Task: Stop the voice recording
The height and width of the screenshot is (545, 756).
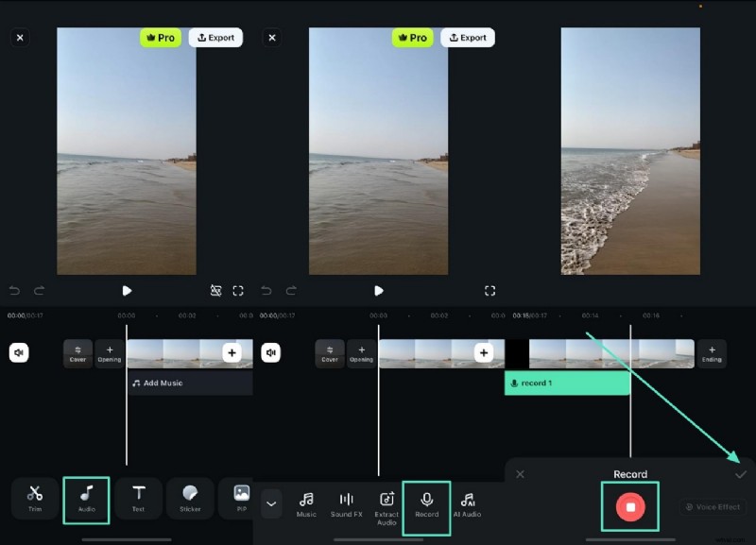Action: (x=630, y=506)
